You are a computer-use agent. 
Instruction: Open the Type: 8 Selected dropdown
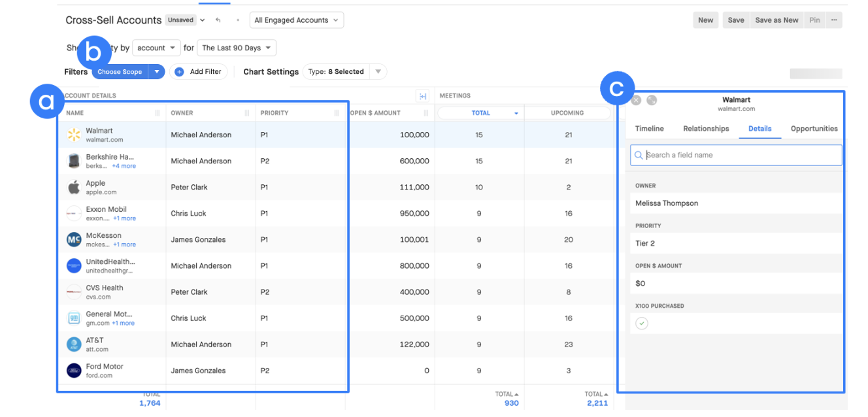coord(344,72)
